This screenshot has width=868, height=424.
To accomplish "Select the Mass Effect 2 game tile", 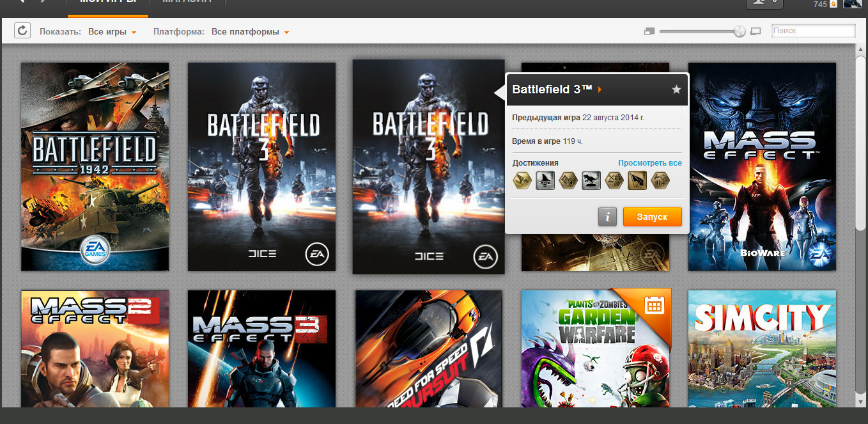I will tap(95, 349).
